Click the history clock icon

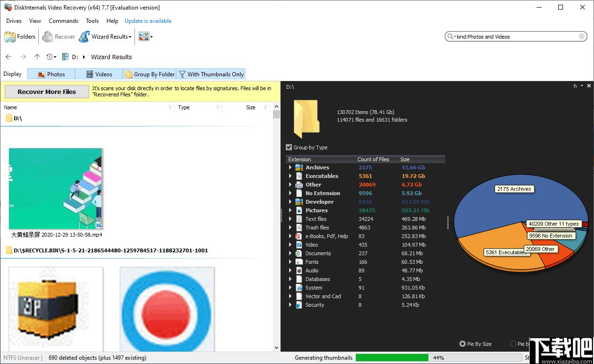tap(50, 57)
